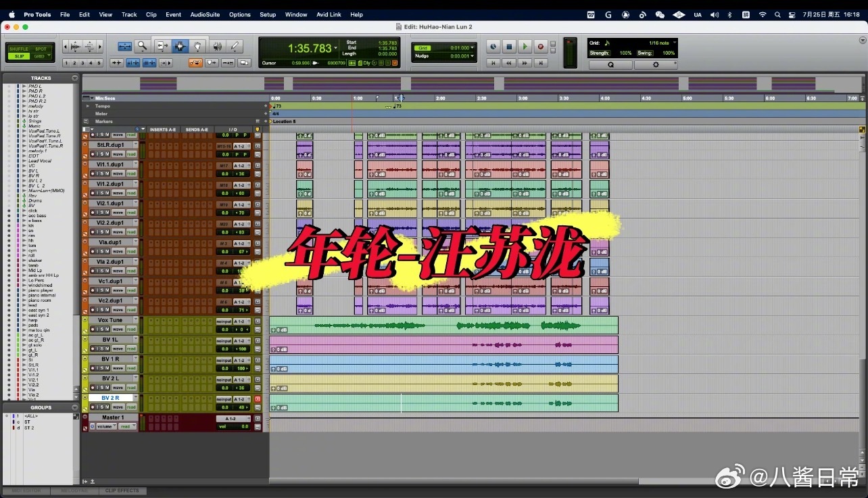This screenshot has width=868, height=498.
Task: Select the Pencil tool
Action: coord(235,46)
